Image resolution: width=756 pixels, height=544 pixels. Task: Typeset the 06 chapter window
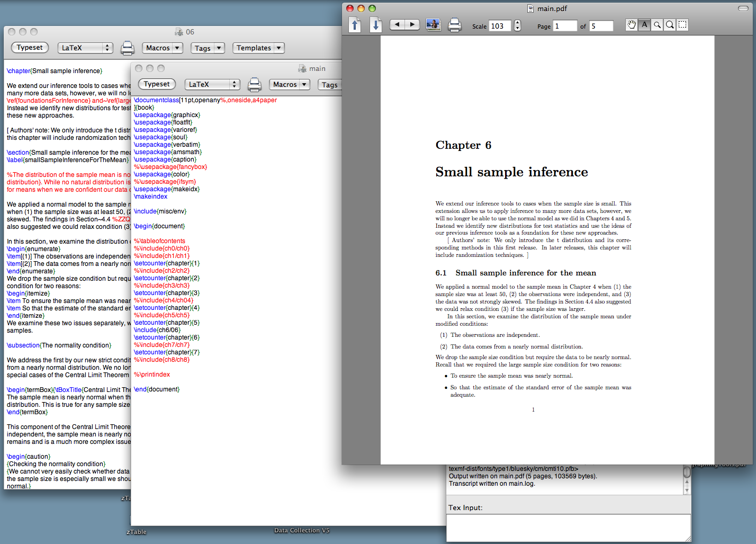click(30, 48)
